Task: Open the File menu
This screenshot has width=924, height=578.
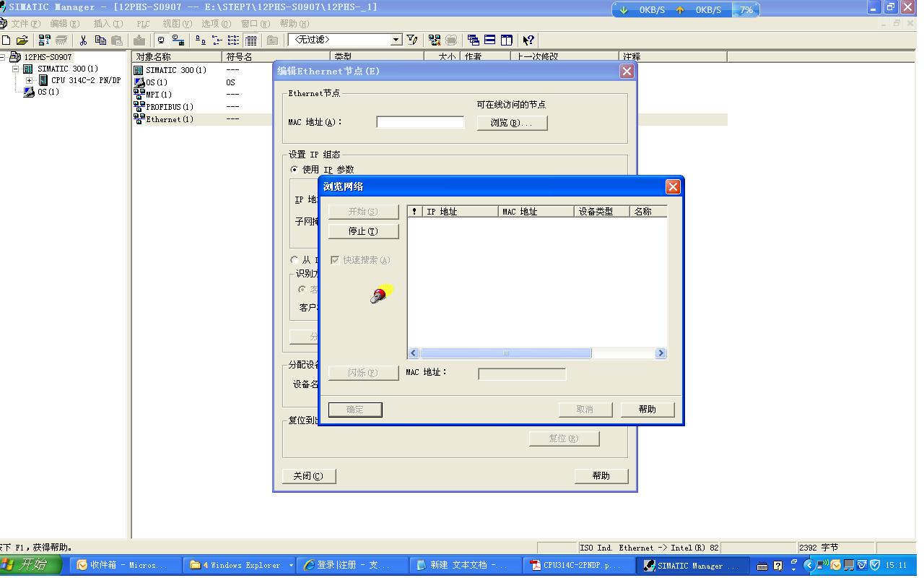Action: click(25, 24)
